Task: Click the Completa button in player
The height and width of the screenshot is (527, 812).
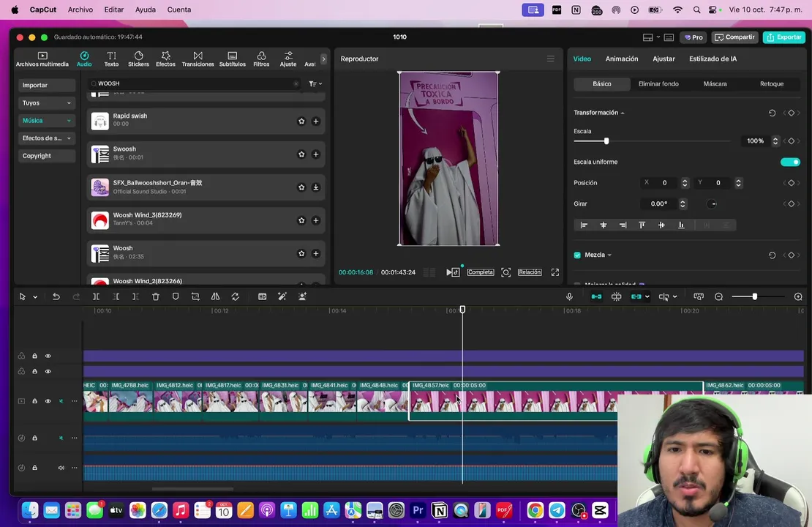Action: click(x=480, y=272)
